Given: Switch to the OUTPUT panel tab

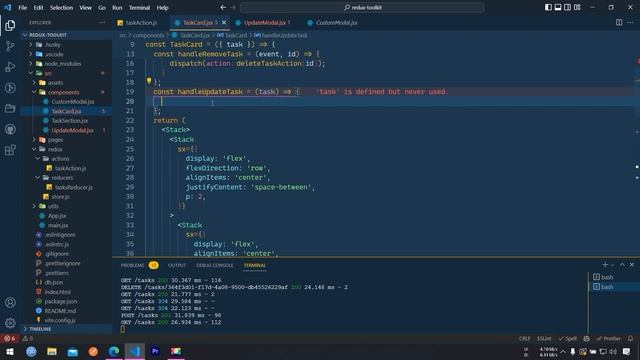Looking at the screenshot, I should tap(177, 265).
